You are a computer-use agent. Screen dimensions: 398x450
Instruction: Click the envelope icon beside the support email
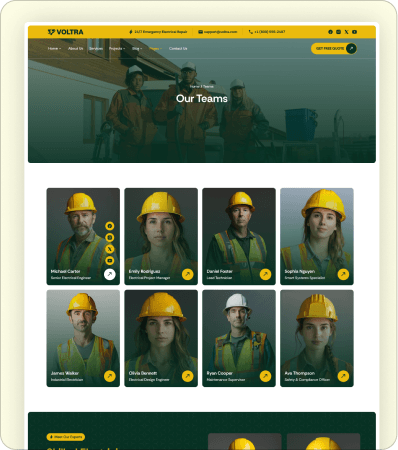(200, 32)
